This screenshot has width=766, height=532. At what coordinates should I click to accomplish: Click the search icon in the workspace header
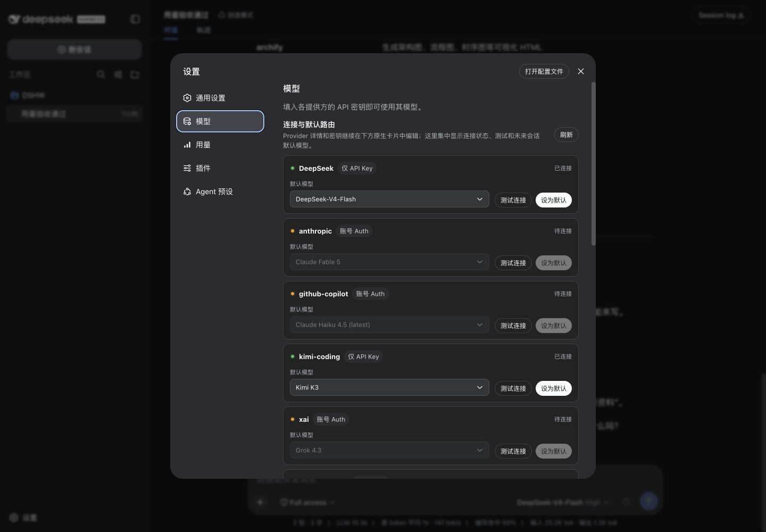[x=101, y=74]
